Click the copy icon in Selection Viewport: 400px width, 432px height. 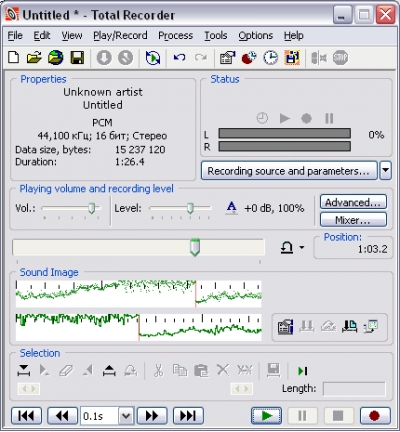pos(180,370)
